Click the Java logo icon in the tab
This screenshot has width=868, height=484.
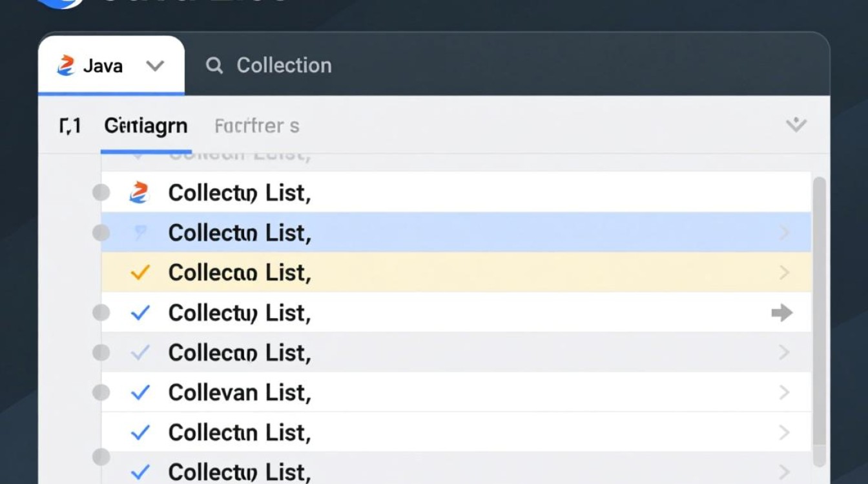(66, 66)
